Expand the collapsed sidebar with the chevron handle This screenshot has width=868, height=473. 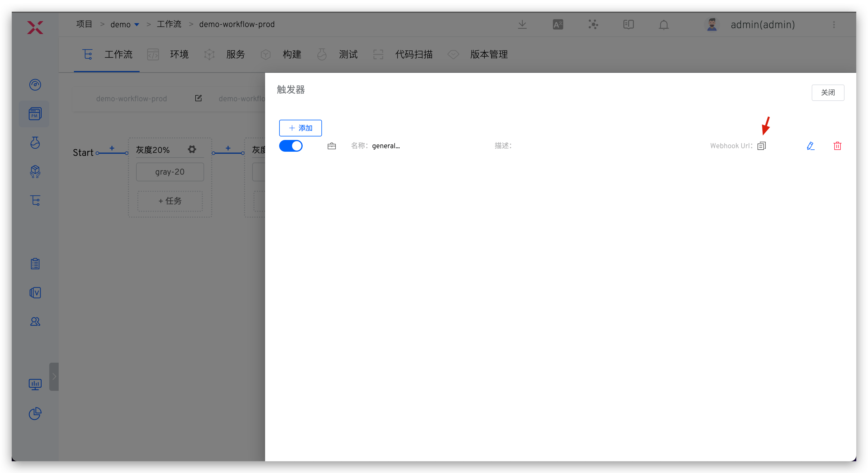(x=54, y=376)
